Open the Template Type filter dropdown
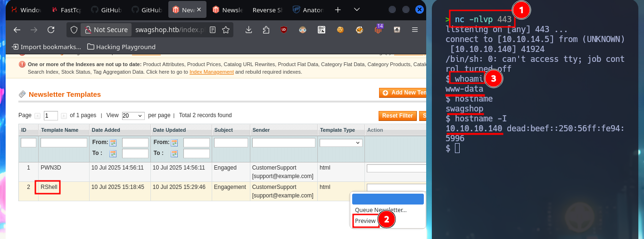 (341, 143)
